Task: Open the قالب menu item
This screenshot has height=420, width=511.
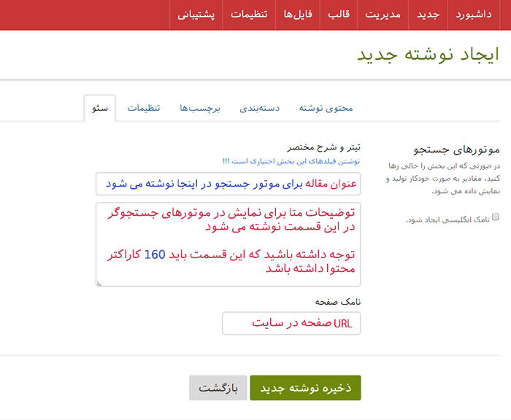Action: click(x=339, y=15)
